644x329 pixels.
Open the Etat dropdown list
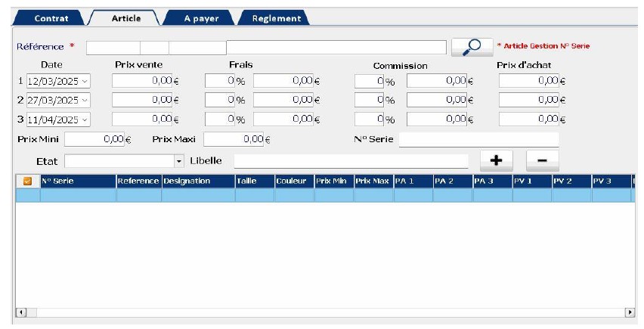coord(179,161)
